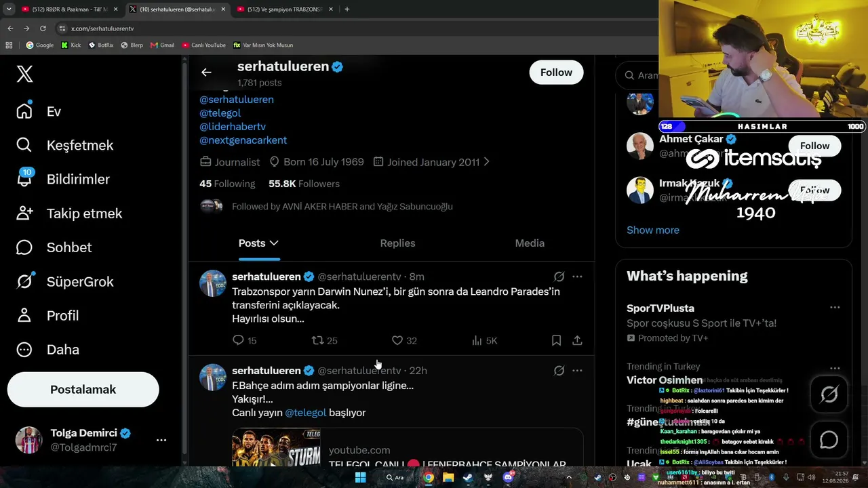Open Keşfetmek search icon in sidebar
Screen dimensions: 868x488
tap(24, 145)
